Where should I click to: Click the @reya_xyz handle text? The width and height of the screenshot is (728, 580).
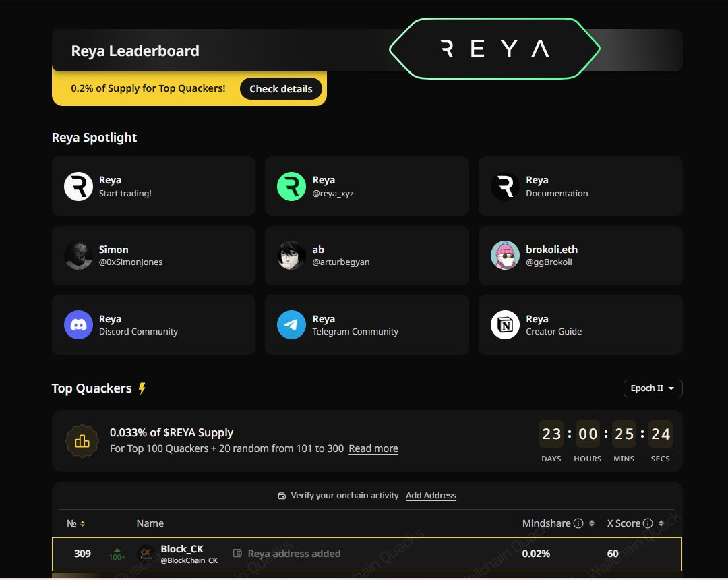333,193
